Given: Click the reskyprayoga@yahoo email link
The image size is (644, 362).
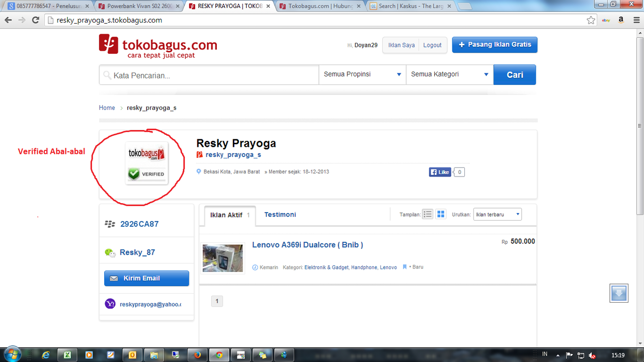Looking at the screenshot, I should [150, 304].
